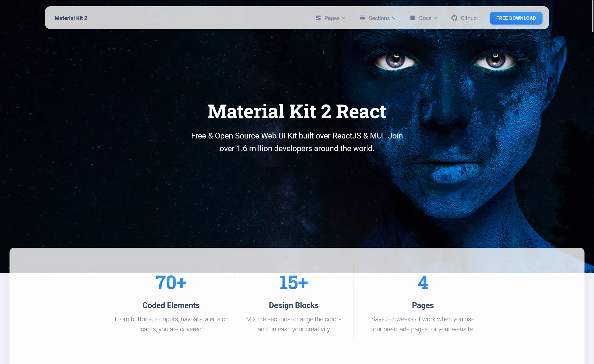Click the Material Kit 2 React headline
Viewport: 594px width, 364px height.
[x=297, y=112]
